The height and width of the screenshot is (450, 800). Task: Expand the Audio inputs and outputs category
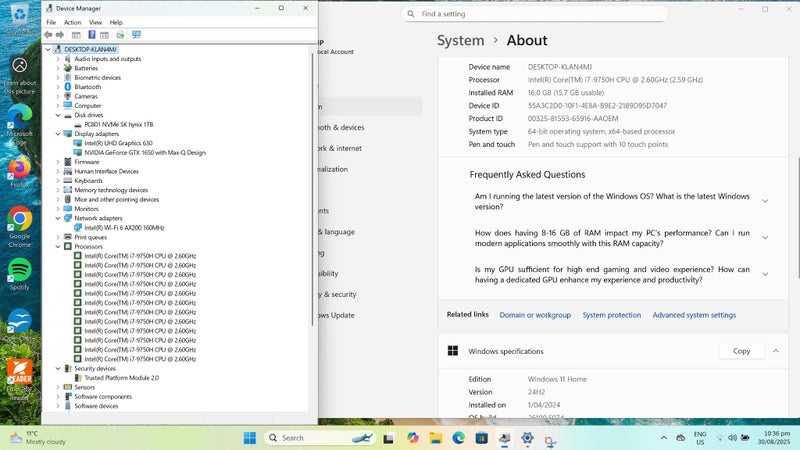tap(58, 59)
